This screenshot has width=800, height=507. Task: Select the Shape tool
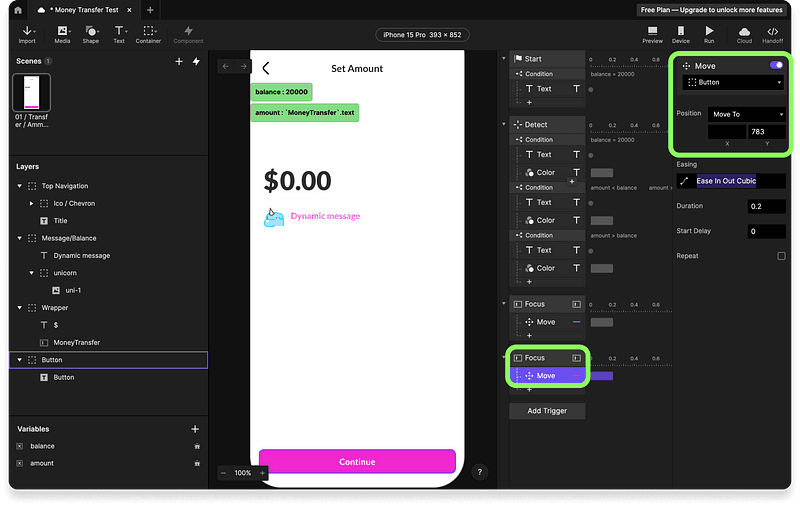(90, 34)
